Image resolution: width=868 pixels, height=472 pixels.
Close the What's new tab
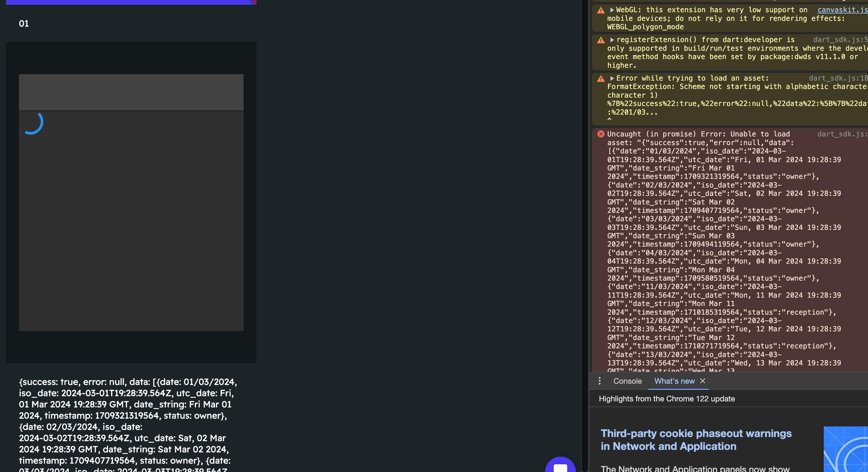click(x=703, y=381)
